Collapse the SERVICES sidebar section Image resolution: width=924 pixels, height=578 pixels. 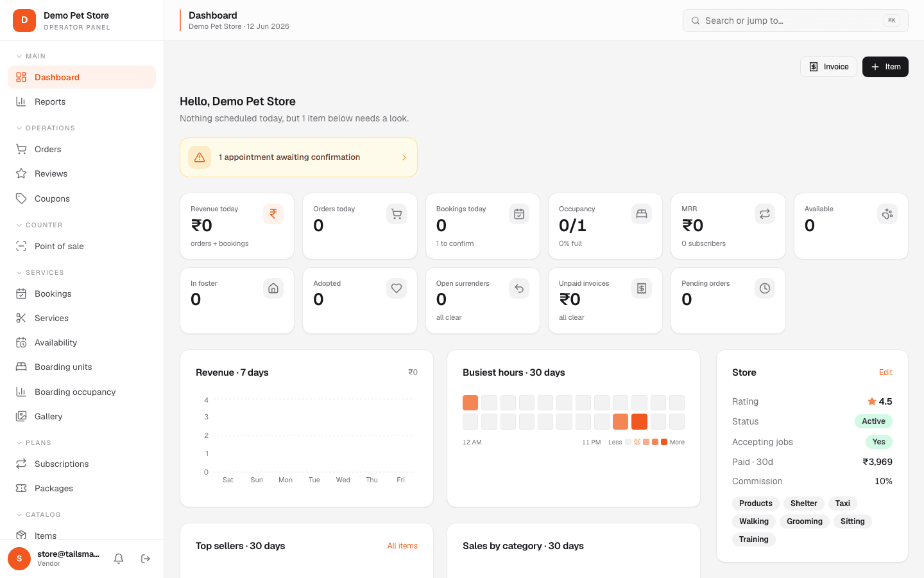coord(40,273)
